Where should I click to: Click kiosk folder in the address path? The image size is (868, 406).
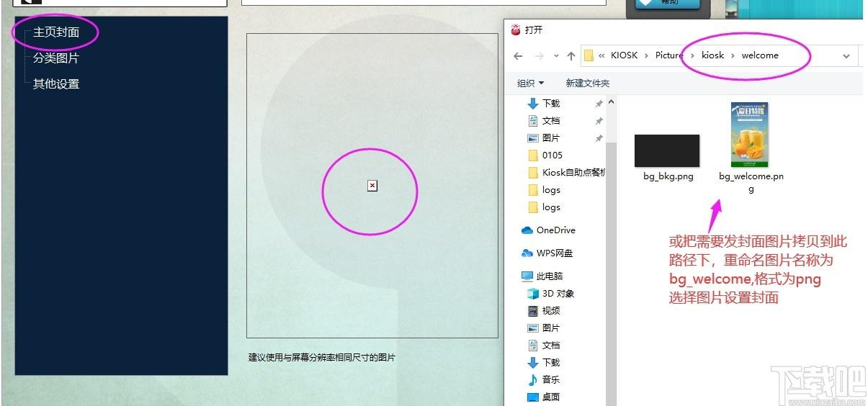(x=713, y=55)
